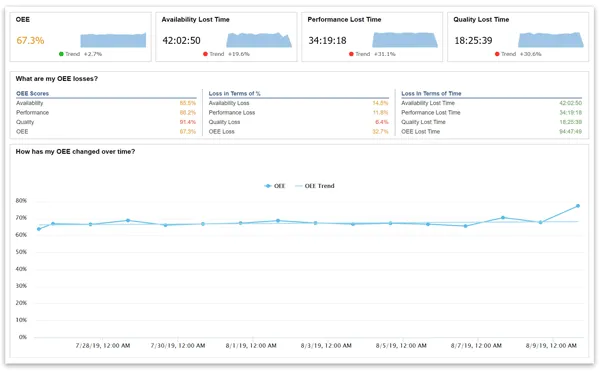Click the red trend dot under Performance Lost Time card
The image size is (599, 373).
[x=351, y=54]
